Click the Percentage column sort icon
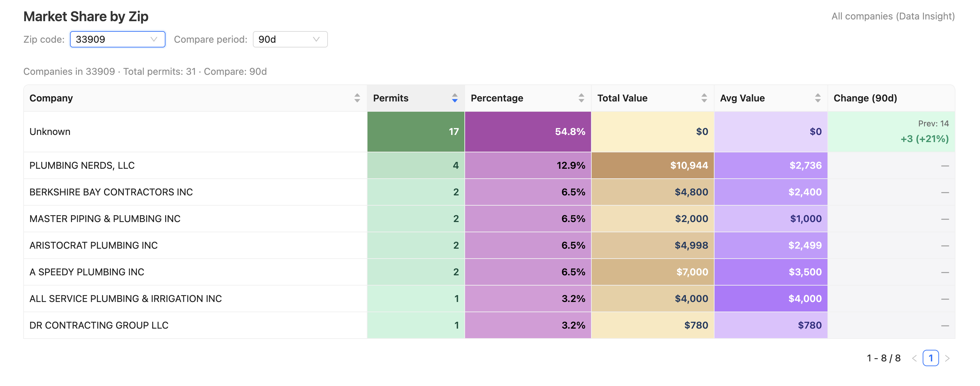 tap(581, 98)
